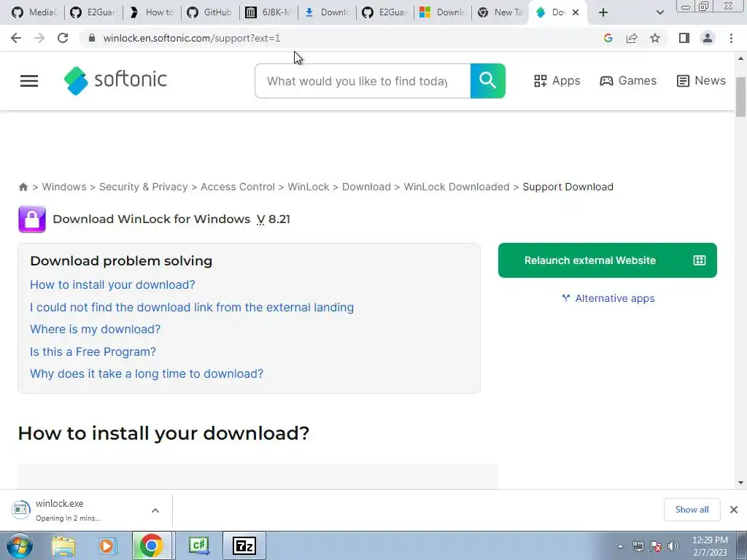Click the Google icon in address bar
Viewport: 747px width, 560px height.
(x=608, y=38)
